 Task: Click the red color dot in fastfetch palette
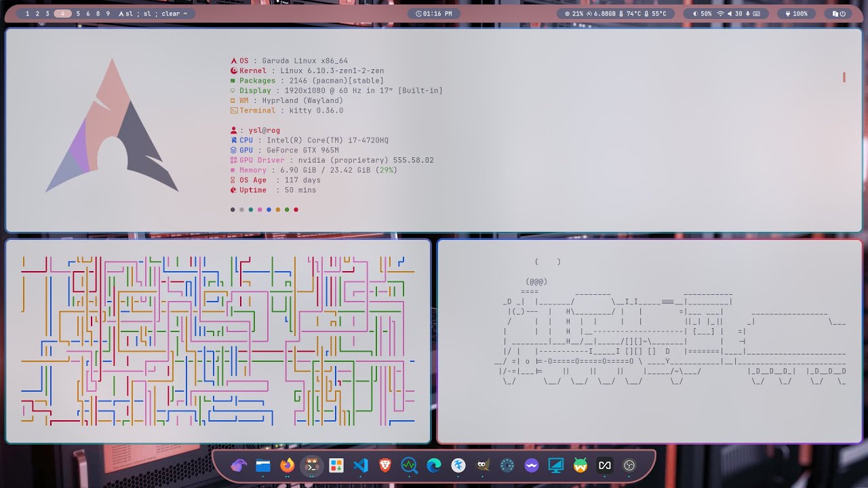click(296, 209)
